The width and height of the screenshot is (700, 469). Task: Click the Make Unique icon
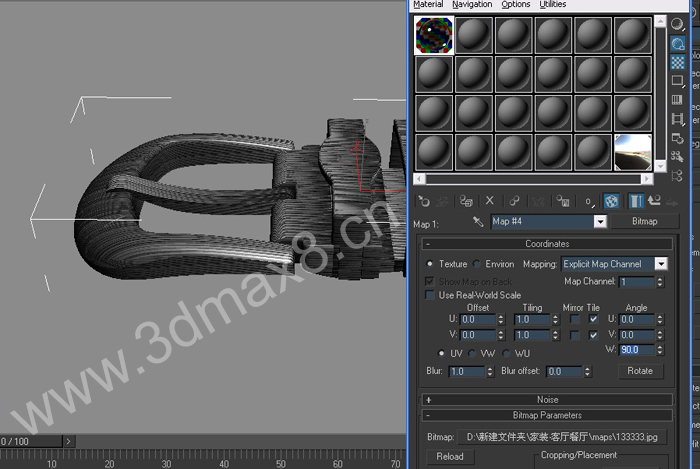click(538, 202)
